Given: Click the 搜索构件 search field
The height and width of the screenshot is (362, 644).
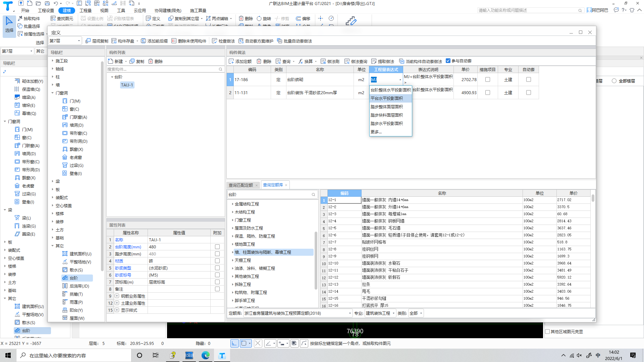Looking at the screenshot, I should (165, 69).
